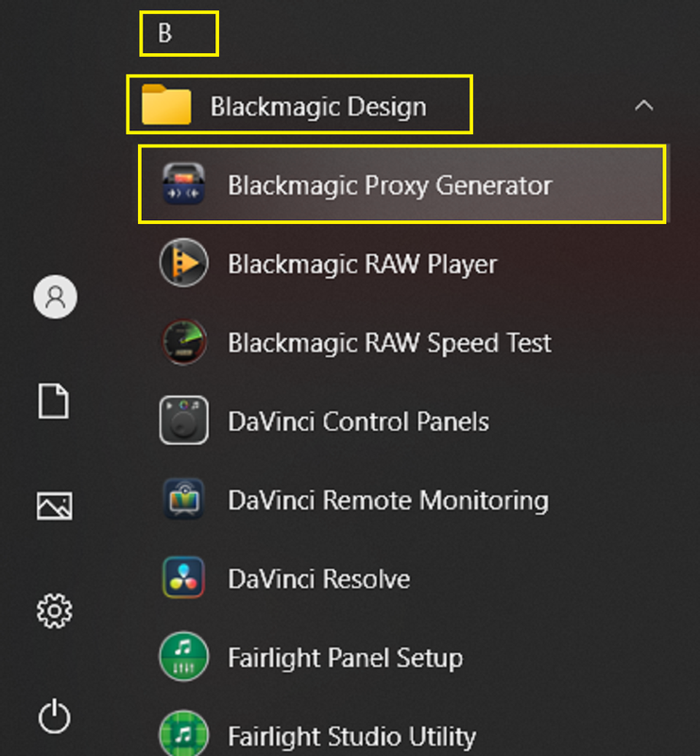Click the Blackmagic Design folder icon
The image size is (700, 756).
[x=166, y=105]
